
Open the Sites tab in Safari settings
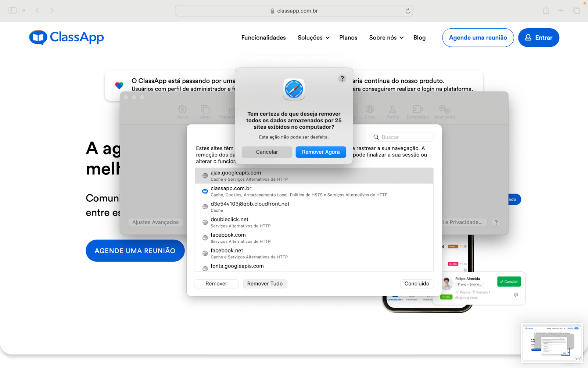coord(370,112)
